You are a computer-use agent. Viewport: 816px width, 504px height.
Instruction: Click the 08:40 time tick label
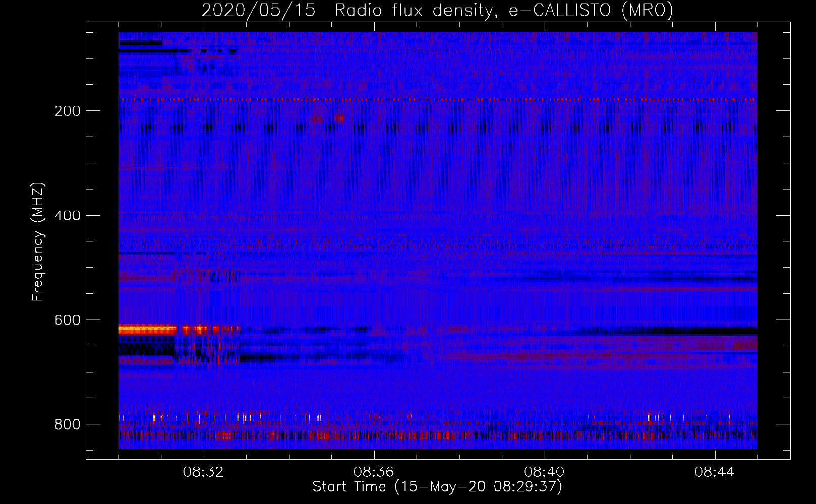(x=544, y=472)
